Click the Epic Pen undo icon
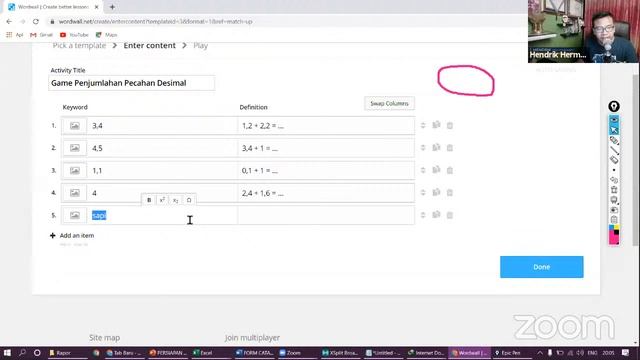This screenshot has height=360, width=640. pos(614,180)
